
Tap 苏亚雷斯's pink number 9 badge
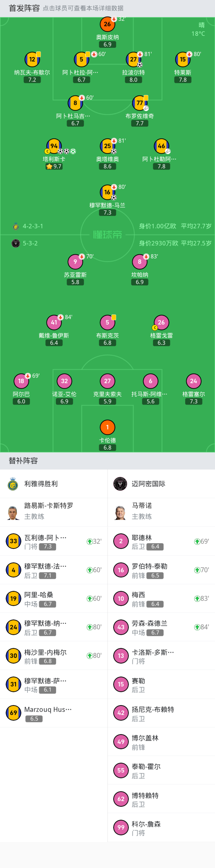click(75, 261)
